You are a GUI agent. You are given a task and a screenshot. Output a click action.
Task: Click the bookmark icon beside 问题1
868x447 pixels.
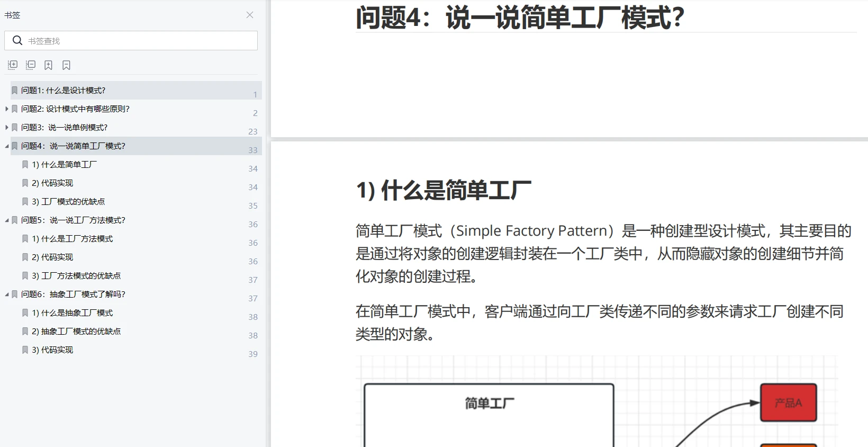pyautogui.click(x=15, y=91)
